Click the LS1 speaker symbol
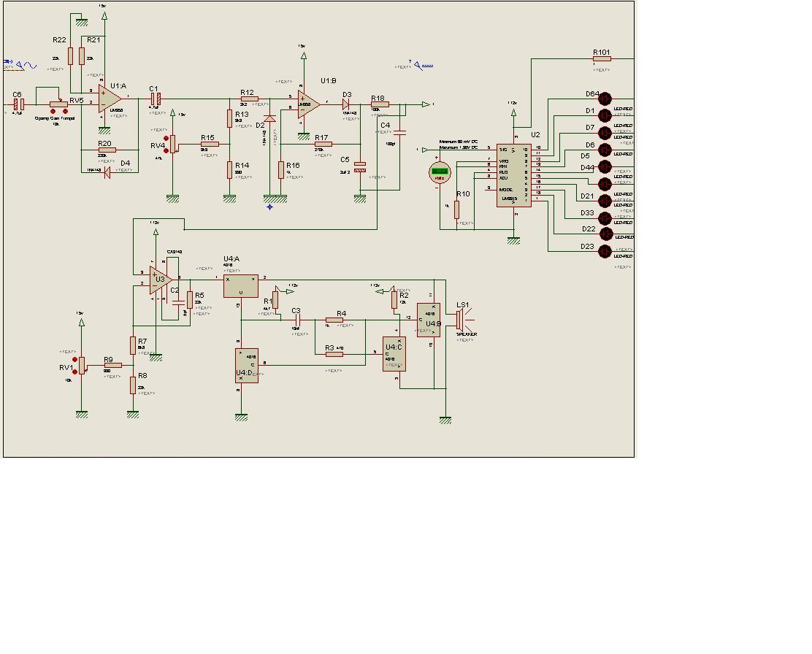The image size is (812, 654). point(464,320)
